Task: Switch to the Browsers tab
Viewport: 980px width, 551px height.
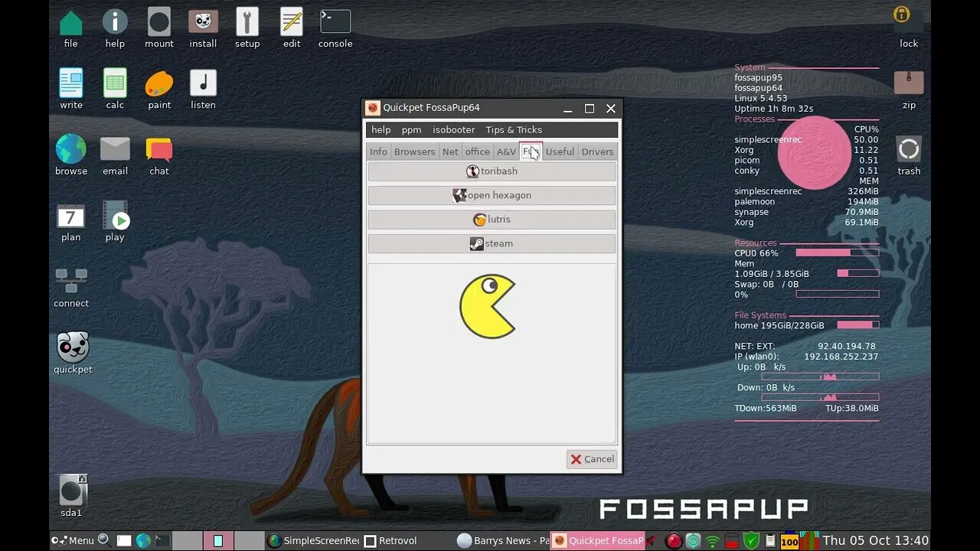Action: click(414, 152)
